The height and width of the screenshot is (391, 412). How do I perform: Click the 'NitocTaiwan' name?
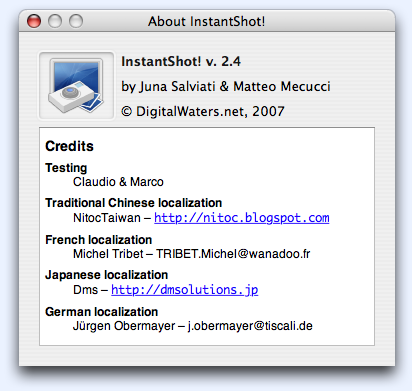coord(107,218)
